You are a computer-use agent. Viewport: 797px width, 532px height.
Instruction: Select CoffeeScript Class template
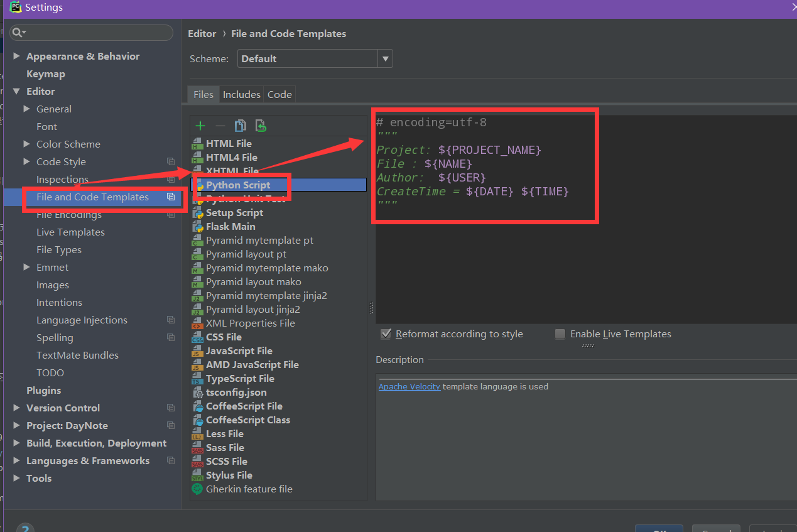pos(247,420)
